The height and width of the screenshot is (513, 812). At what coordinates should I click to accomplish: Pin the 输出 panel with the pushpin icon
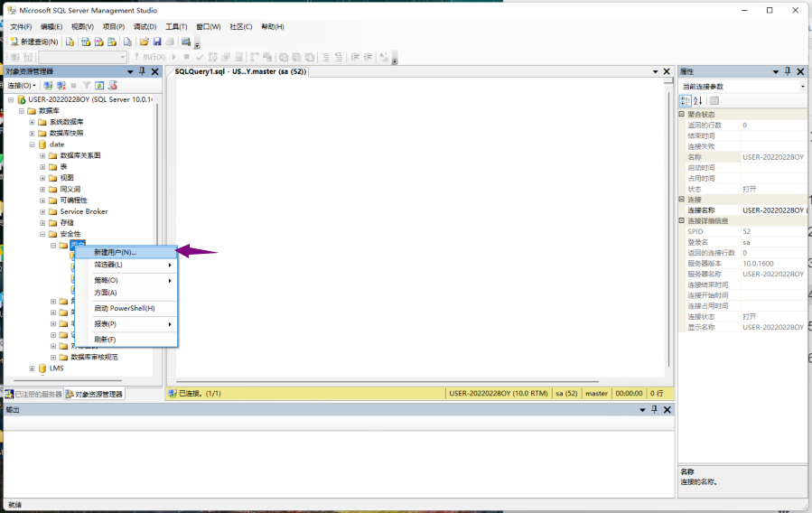655,409
